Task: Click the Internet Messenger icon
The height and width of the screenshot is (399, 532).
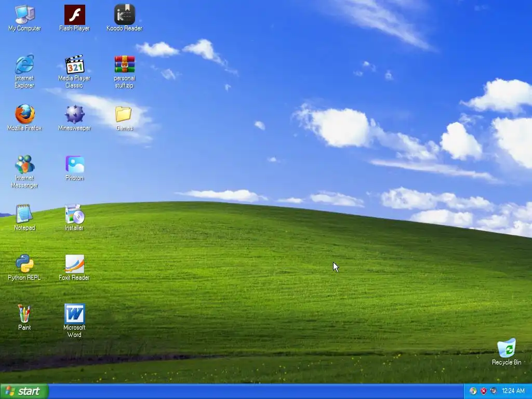Action: coord(25,171)
